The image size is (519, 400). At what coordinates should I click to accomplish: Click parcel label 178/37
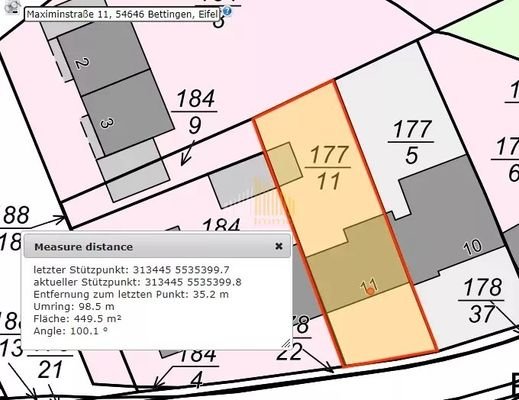pyautogui.click(x=482, y=301)
